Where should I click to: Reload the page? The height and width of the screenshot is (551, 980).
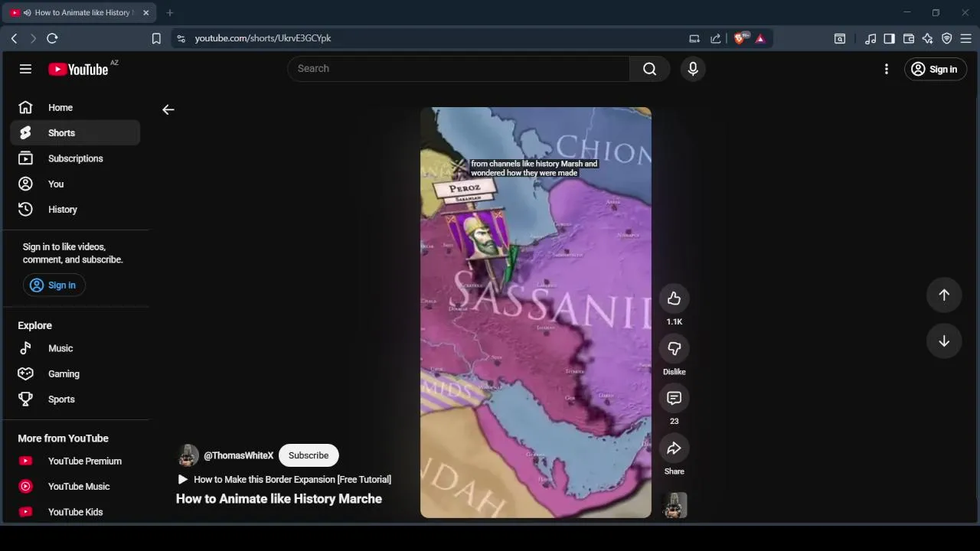tap(52, 38)
